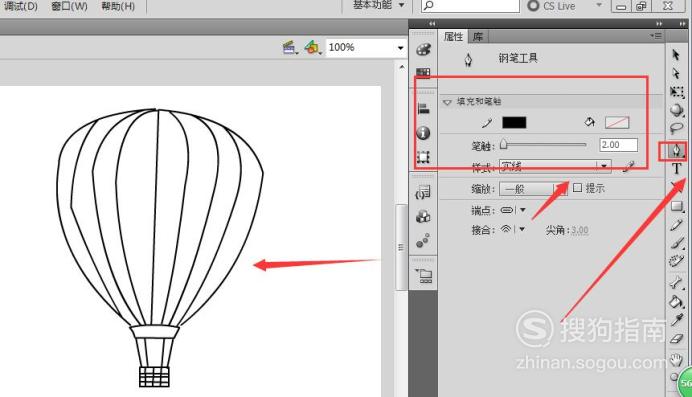Select the Hand tool
Screen dimensions: 692x397
[676, 360]
